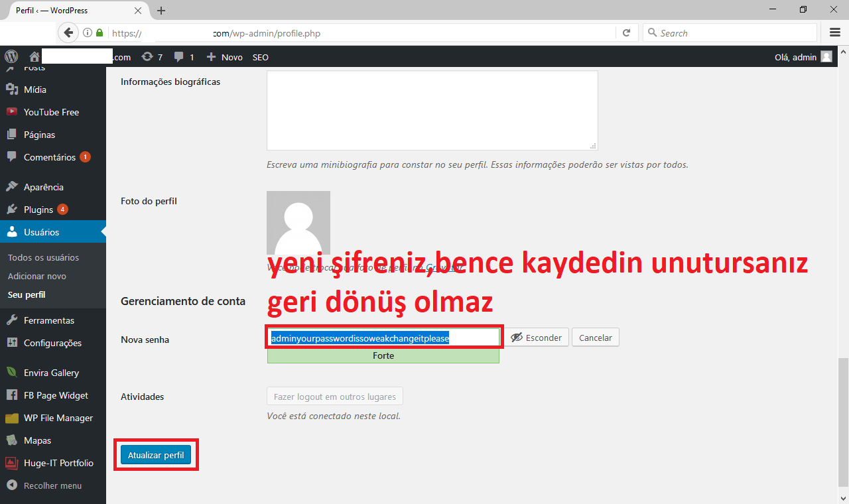Image resolution: width=849 pixels, height=504 pixels.
Task: Click the Novo plus icon
Action: point(211,57)
